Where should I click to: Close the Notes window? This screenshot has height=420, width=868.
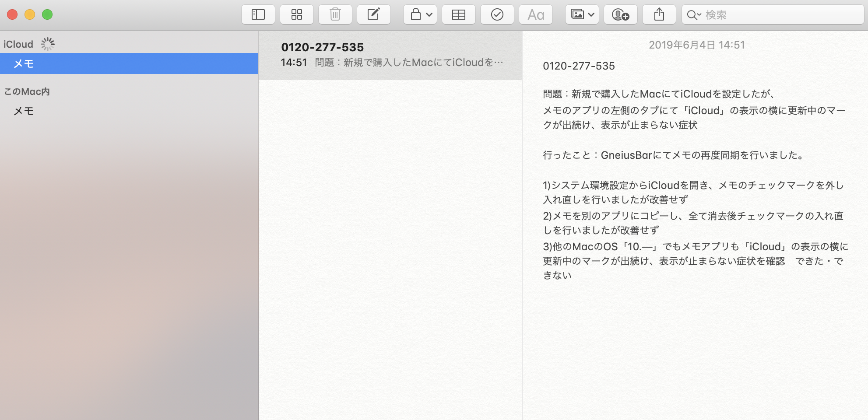pyautogui.click(x=12, y=15)
